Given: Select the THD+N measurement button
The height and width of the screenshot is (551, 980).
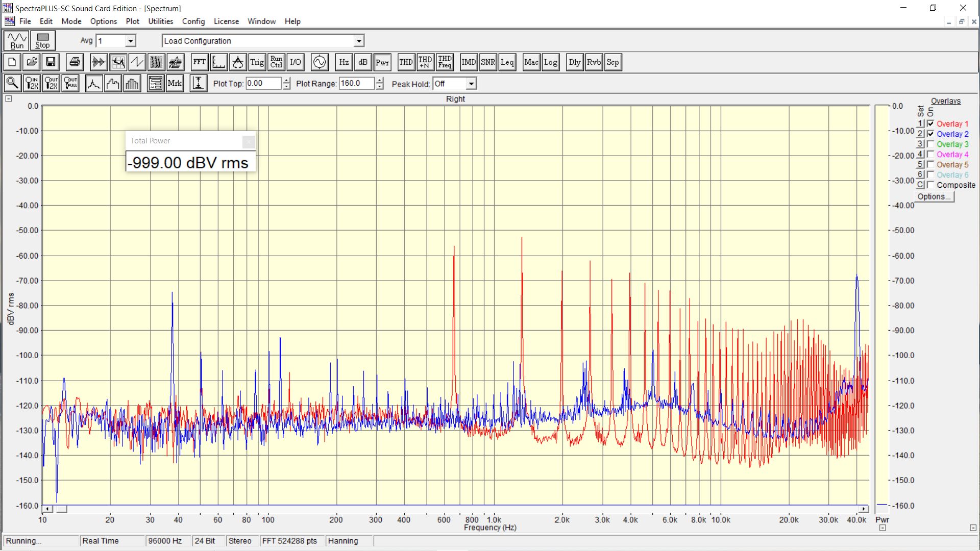Looking at the screenshot, I should (x=425, y=62).
